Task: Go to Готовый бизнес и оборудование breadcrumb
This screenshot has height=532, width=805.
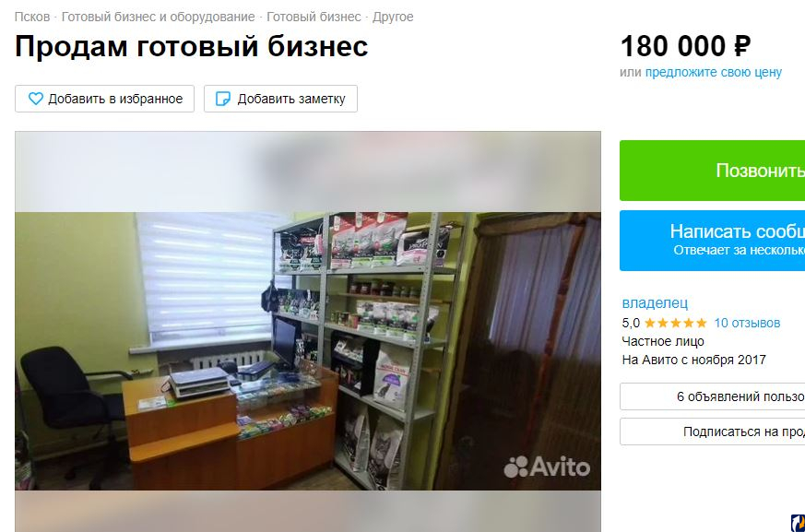Action: tap(158, 17)
